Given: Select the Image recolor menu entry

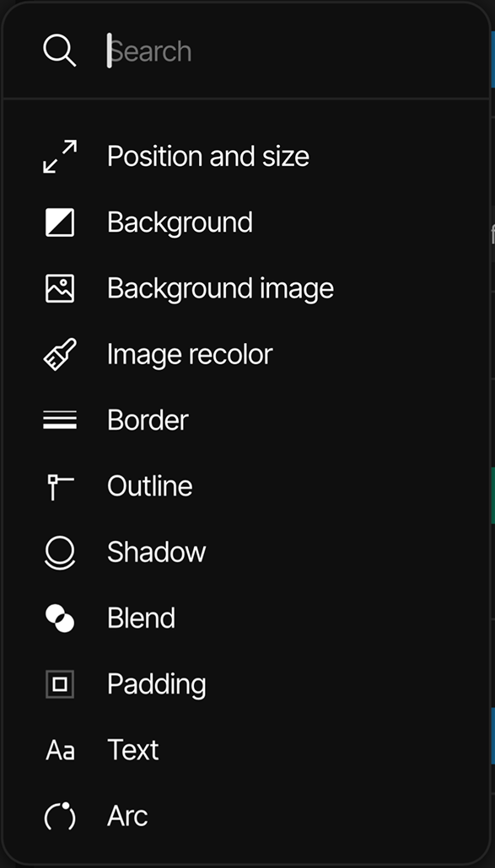Looking at the screenshot, I should click(189, 353).
